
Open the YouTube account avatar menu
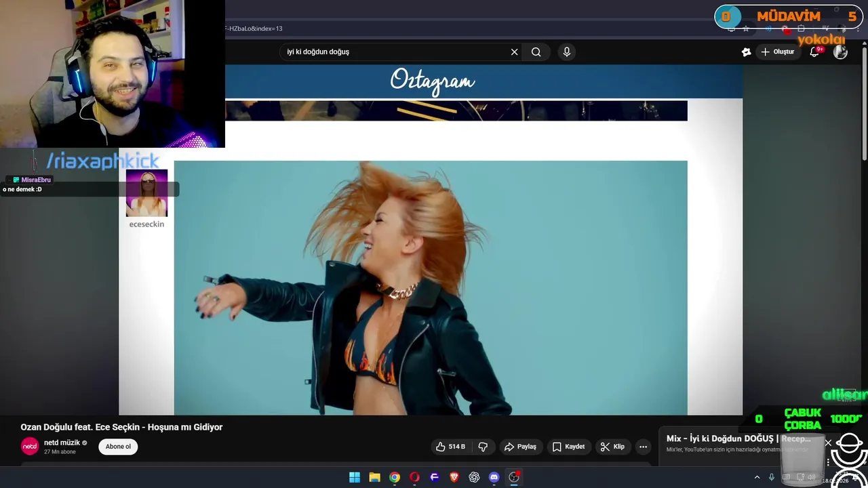[x=840, y=52]
